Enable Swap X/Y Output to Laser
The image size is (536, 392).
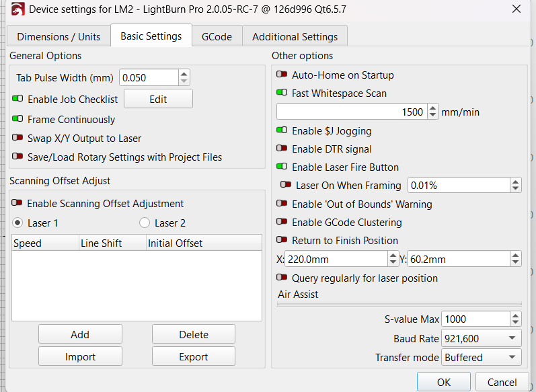pyautogui.click(x=18, y=139)
